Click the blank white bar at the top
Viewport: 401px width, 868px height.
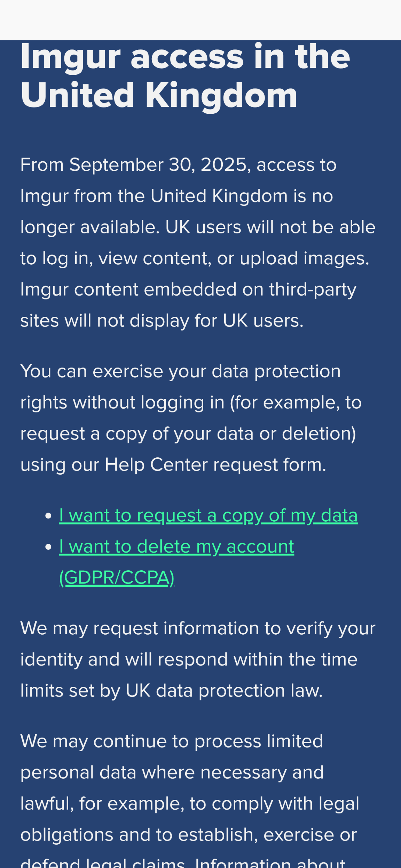click(200, 20)
